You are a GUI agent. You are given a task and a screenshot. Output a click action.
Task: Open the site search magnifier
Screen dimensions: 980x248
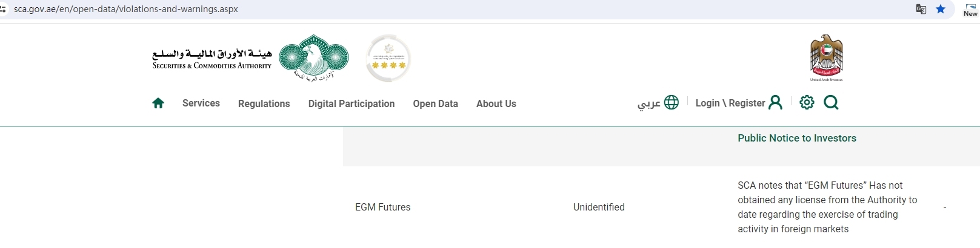(831, 103)
